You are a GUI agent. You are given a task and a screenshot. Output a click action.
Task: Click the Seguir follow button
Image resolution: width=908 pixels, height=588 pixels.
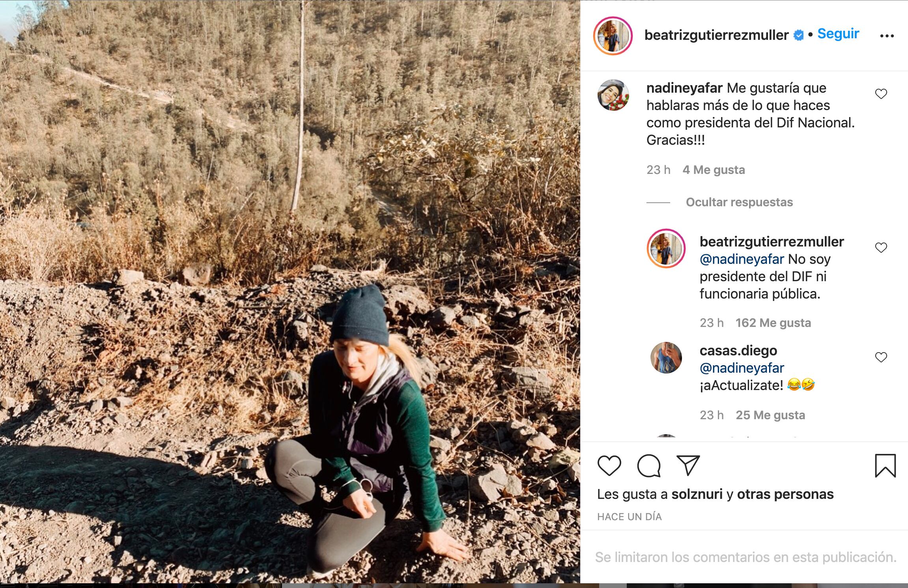coord(838,34)
